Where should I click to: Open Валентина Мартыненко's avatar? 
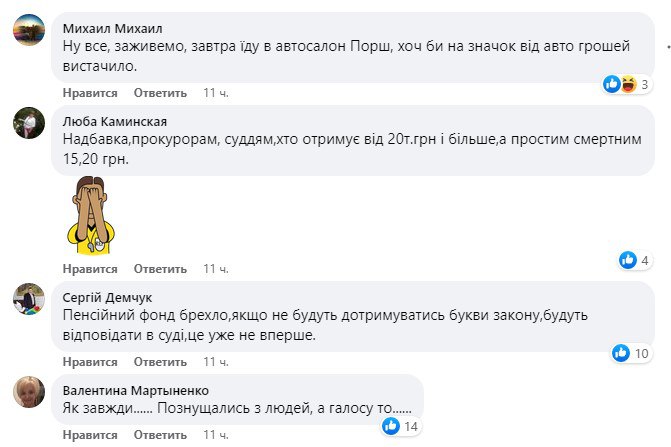pyautogui.click(x=27, y=392)
